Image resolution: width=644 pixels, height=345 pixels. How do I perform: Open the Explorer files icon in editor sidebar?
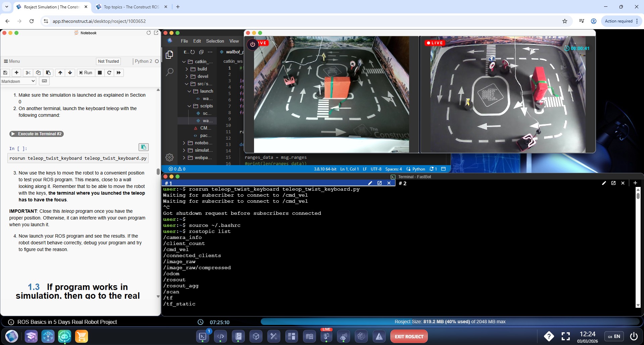coord(169,54)
